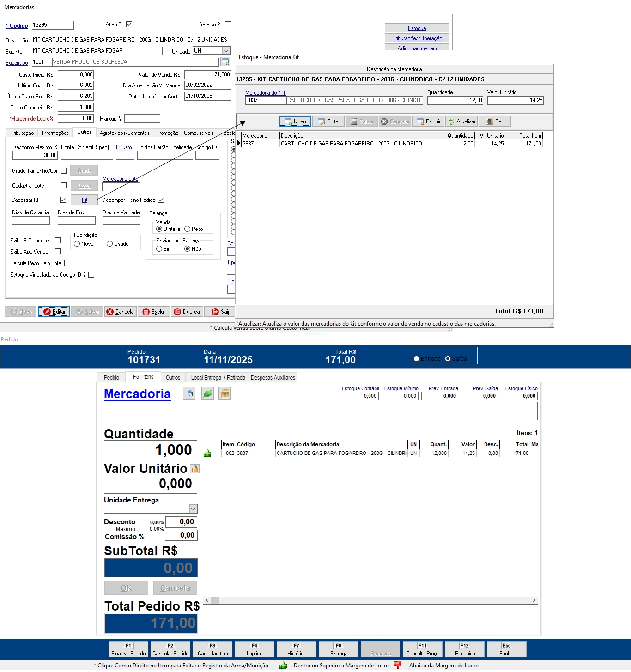Click Editar in Mercadoria Kit toolbar
This screenshot has height=672, width=631.
[x=329, y=121]
